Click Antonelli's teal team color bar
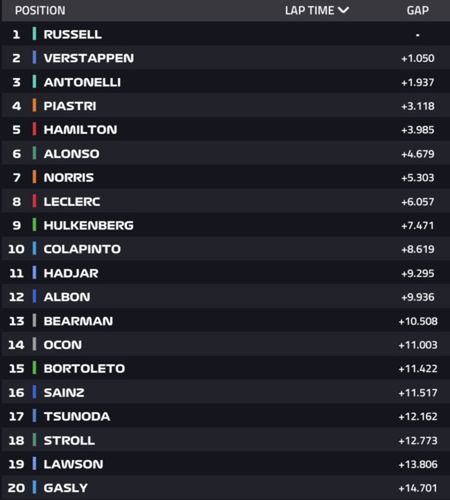 [34, 82]
